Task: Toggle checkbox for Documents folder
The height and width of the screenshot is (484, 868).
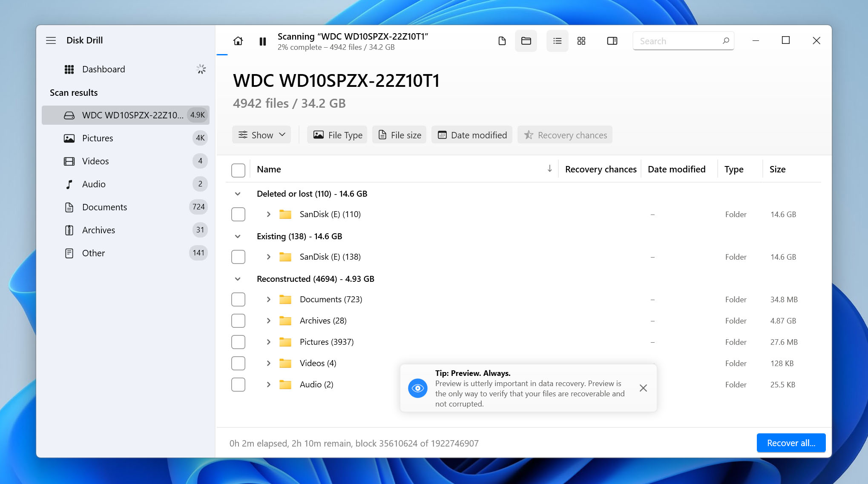Action: click(239, 299)
